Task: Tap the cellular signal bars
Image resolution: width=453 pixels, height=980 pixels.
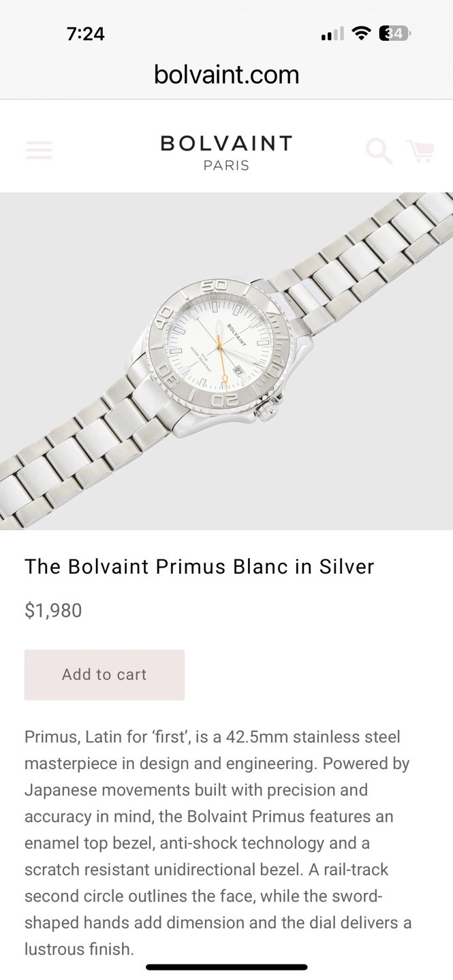Action: [x=332, y=34]
